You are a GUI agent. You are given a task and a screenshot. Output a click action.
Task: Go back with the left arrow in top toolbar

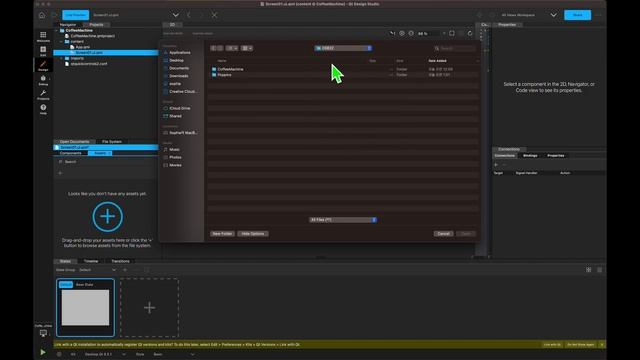pyautogui.click(x=189, y=15)
